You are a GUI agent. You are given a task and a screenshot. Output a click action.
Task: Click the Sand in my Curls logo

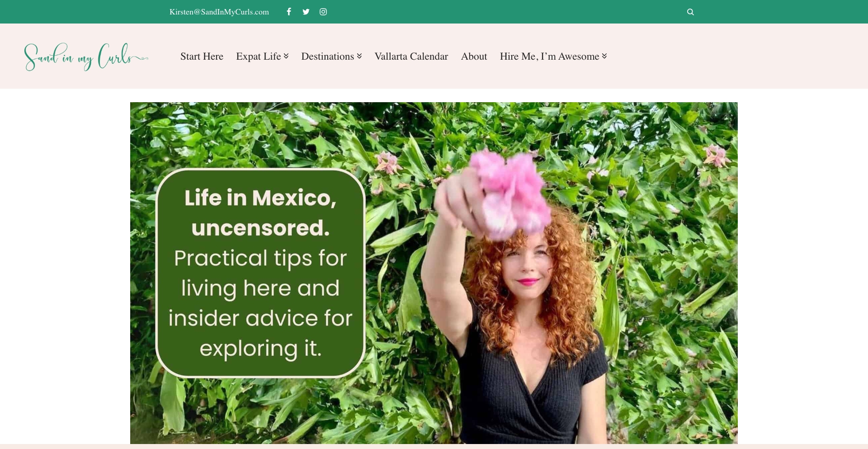click(x=85, y=56)
